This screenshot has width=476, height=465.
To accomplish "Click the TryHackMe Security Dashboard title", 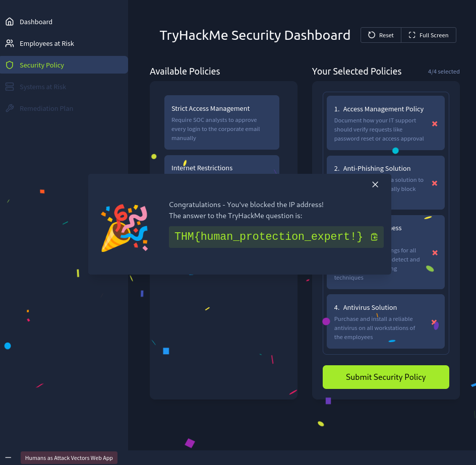I will coord(255,35).
